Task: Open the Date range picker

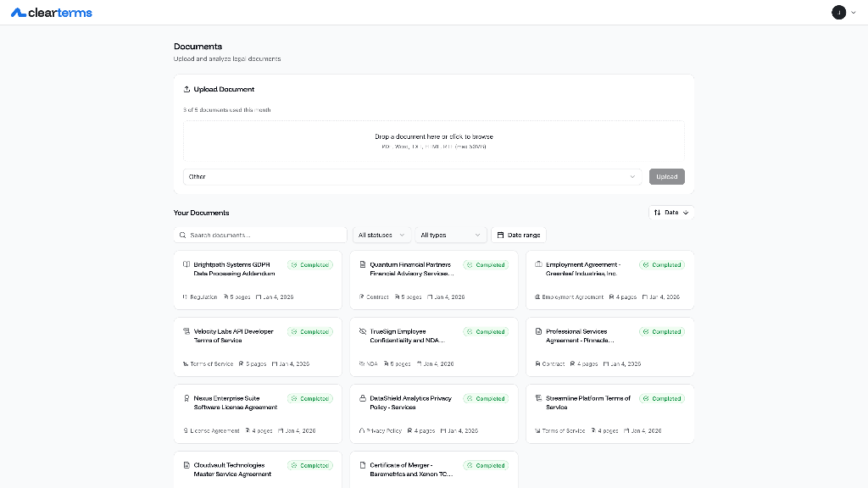Action: [518, 236]
